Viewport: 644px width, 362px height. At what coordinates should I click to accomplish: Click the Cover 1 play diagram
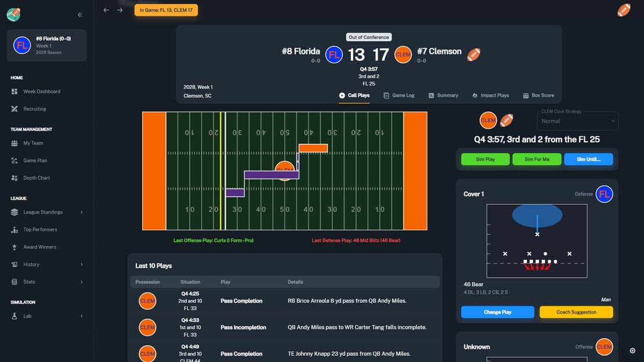coord(537,241)
